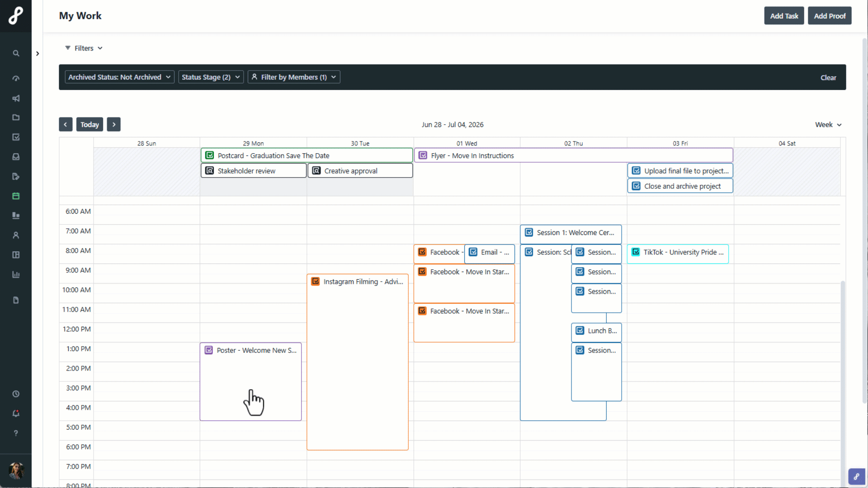Jump to Today in calendar
The image size is (868, 488).
click(90, 124)
